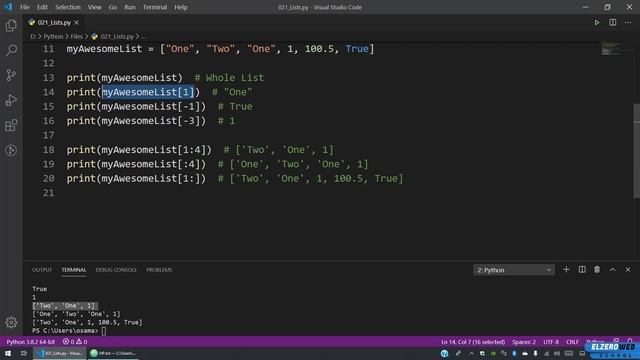
Task: Create a new terminal with plus icon
Action: pyautogui.click(x=566, y=269)
